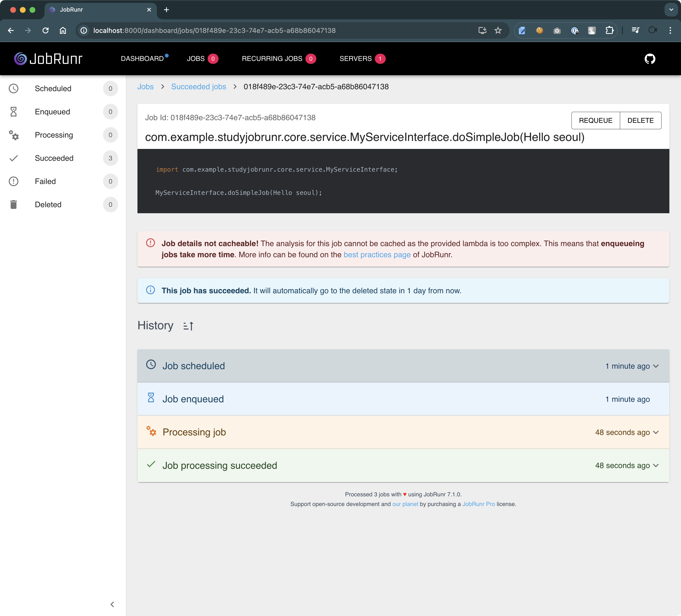Open the Recurring Jobs tab
The width and height of the screenshot is (681, 616).
272,59
